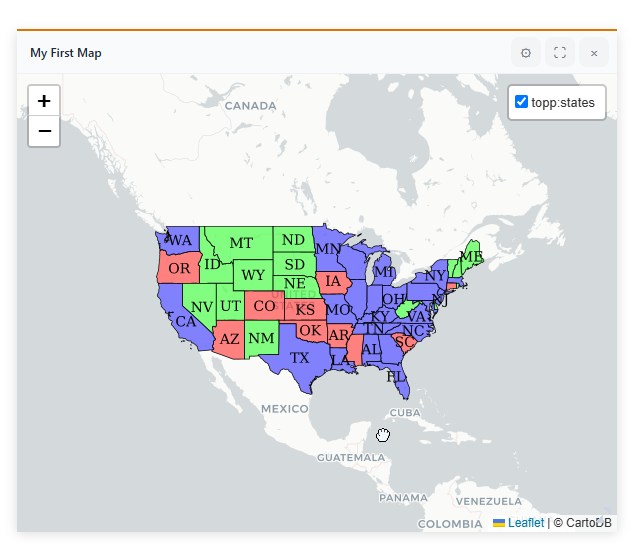Click the Iowa state polygon
The image size is (634, 545).
point(333,281)
